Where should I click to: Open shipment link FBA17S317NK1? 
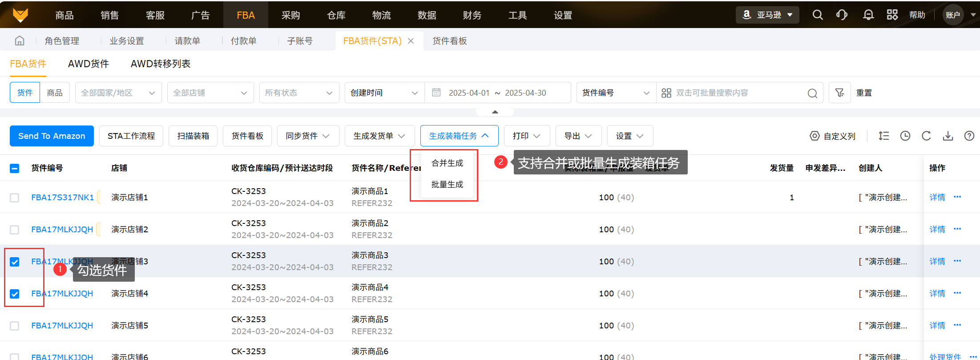point(63,197)
